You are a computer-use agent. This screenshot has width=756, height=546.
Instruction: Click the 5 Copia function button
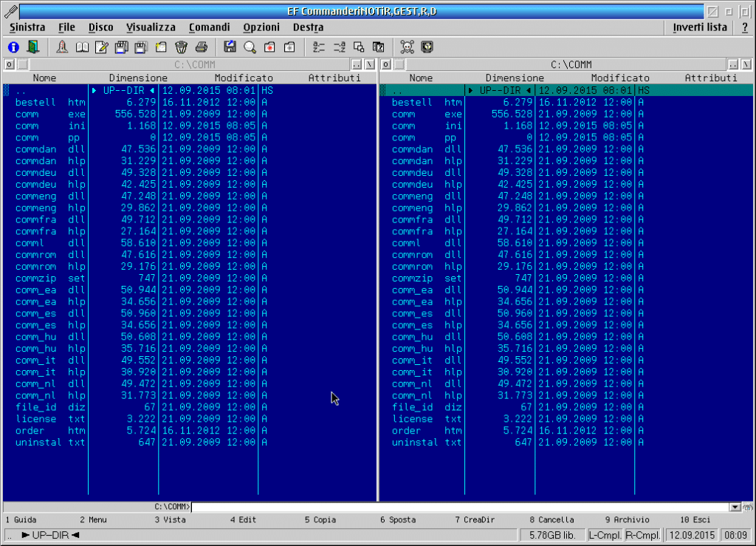(320, 520)
